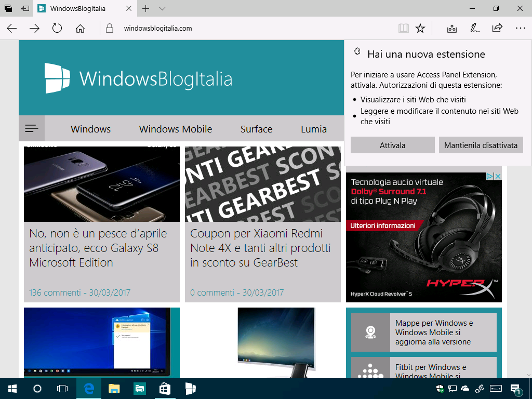Open the Windows Store taskbar icon
The image size is (532, 399).
click(165, 389)
